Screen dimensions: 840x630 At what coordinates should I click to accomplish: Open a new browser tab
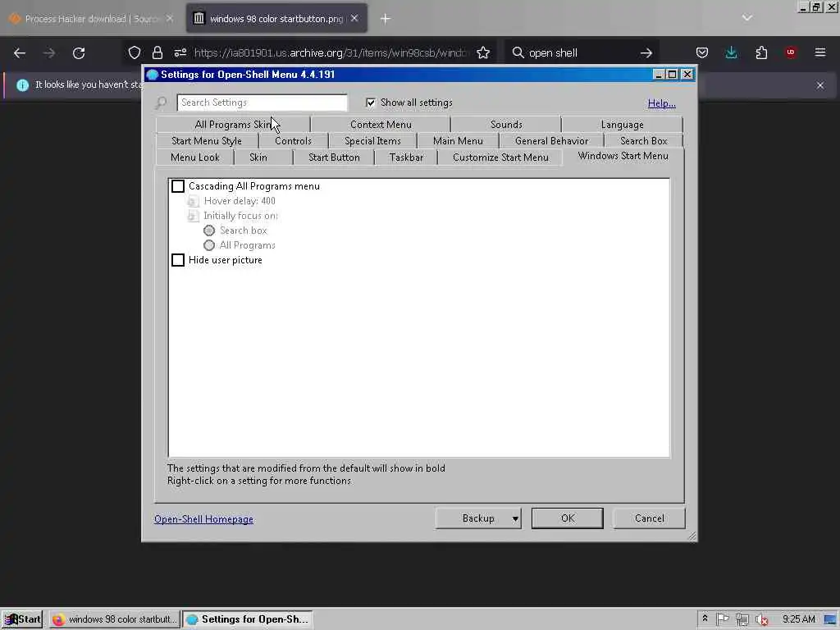(x=386, y=19)
